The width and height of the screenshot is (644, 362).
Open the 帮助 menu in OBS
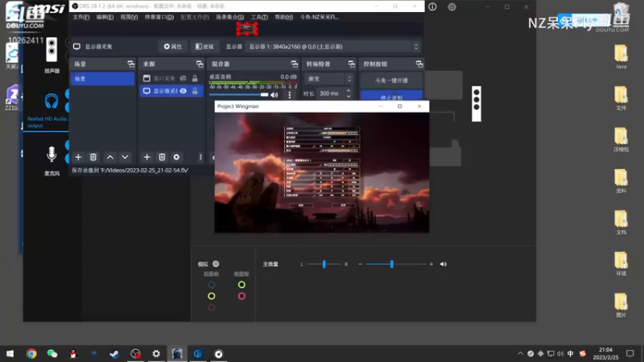tap(284, 17)
